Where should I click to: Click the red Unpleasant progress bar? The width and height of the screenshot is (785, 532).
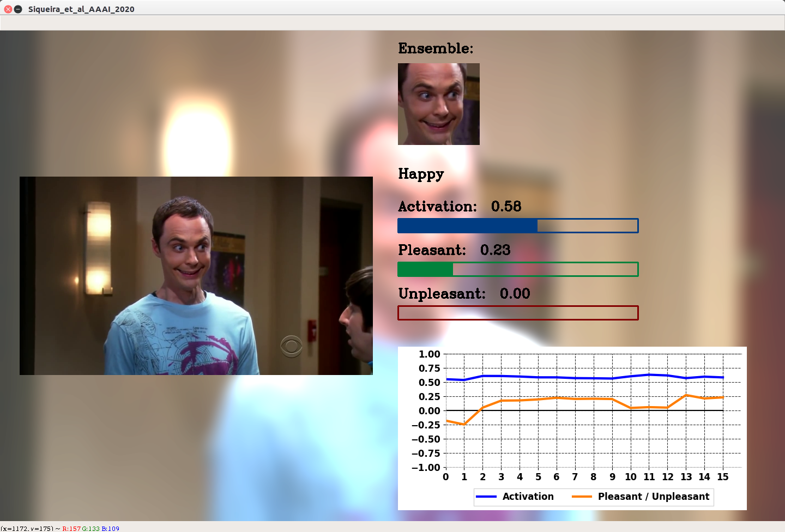point(518,313)
